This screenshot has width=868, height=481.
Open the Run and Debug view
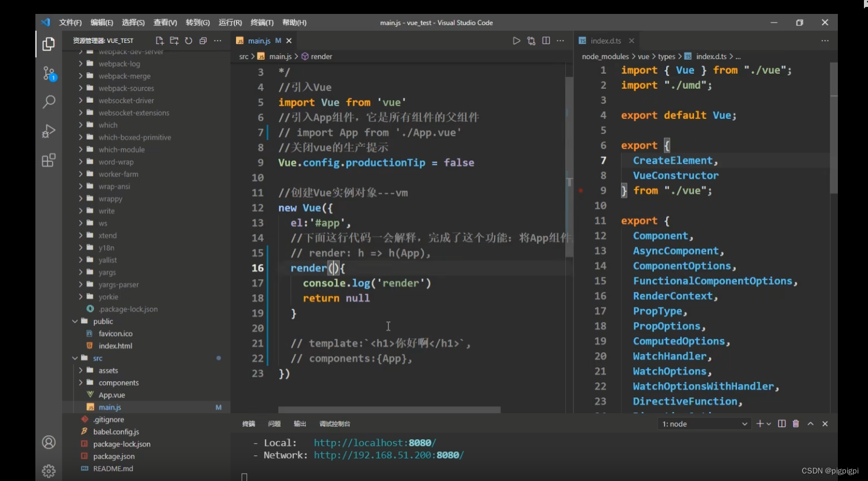pos(49,131)
